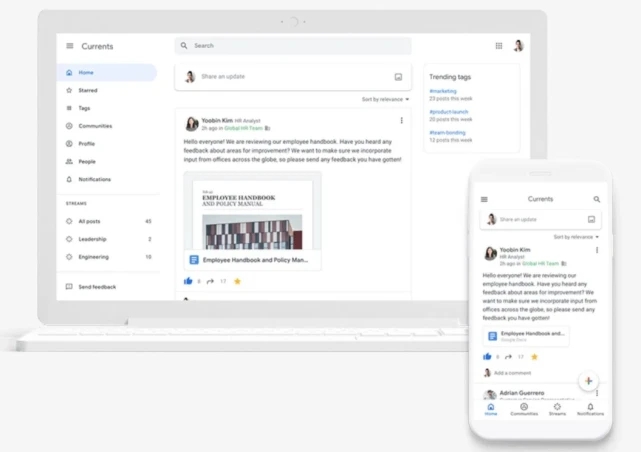Select Starred in left sidebar
The height and width of the screenshot is (452, 641).
[88, 90]
